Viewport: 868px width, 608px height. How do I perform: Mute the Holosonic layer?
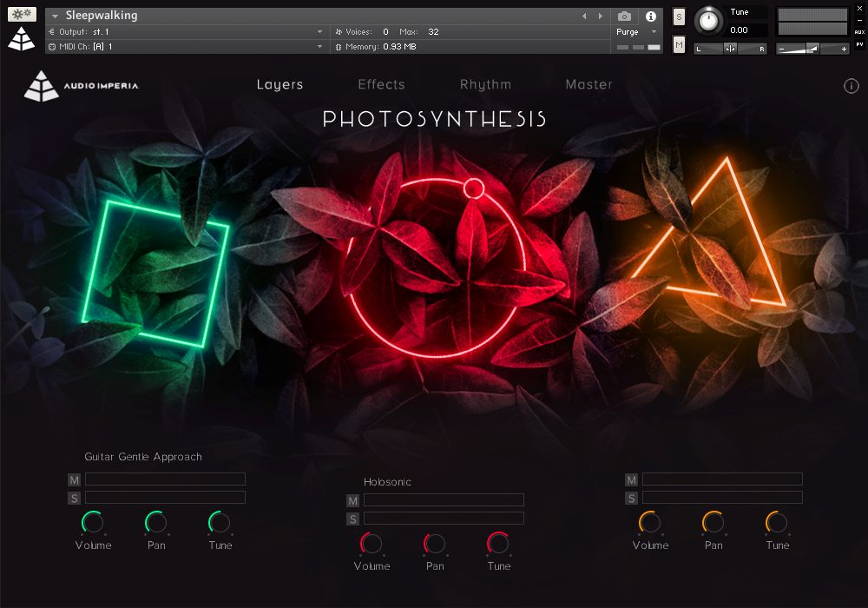point(352,500)
